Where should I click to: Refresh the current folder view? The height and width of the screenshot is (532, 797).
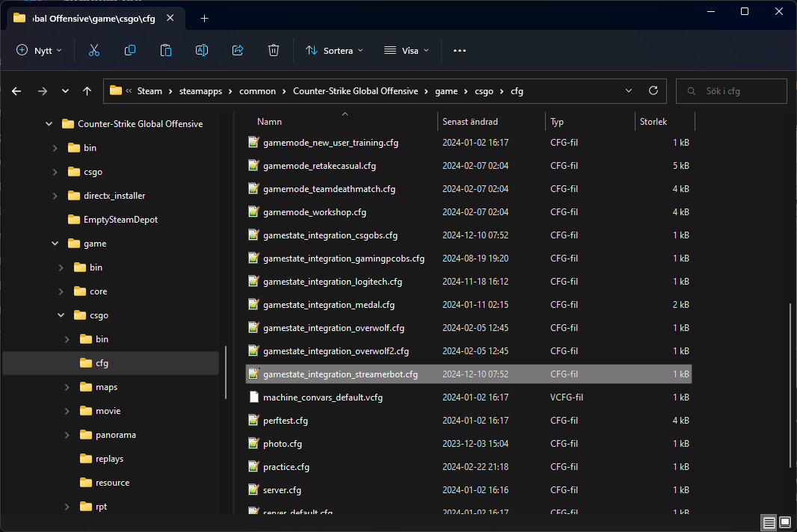[653, 90]
